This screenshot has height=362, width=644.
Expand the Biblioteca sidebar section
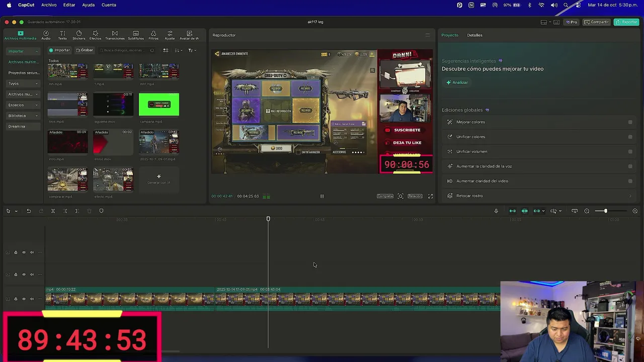point(36,116)
